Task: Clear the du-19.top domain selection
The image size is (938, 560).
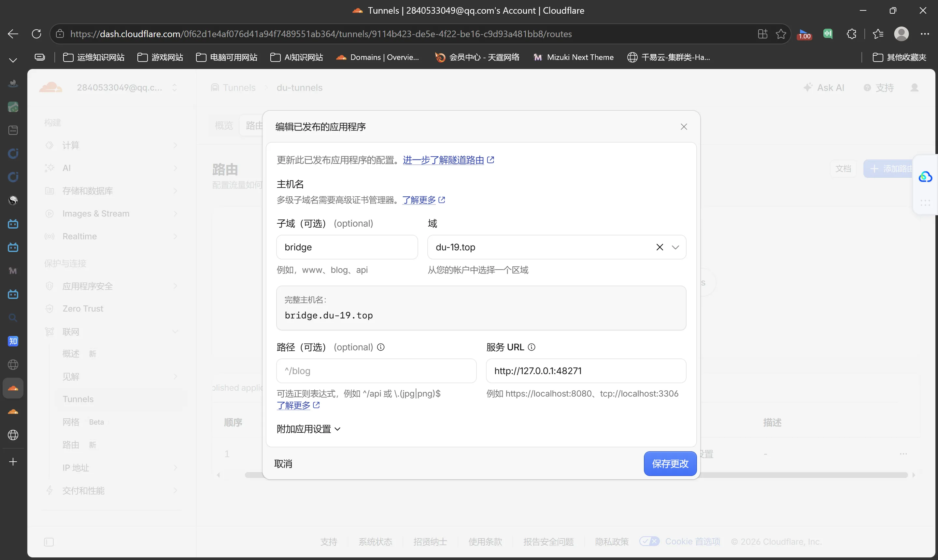Action: (x=660, y=247)
